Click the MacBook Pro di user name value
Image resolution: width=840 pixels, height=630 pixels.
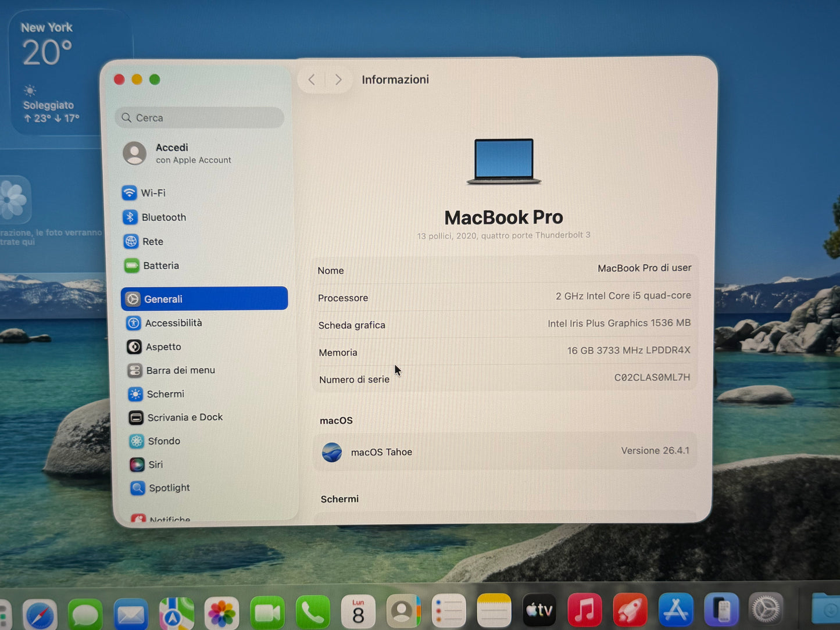coord(644,268)
